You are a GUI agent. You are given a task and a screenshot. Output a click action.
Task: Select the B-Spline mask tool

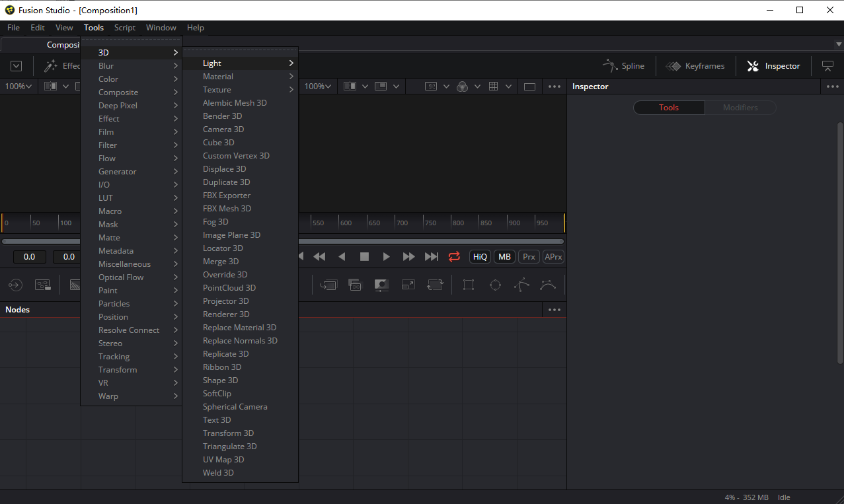[548, 285]
